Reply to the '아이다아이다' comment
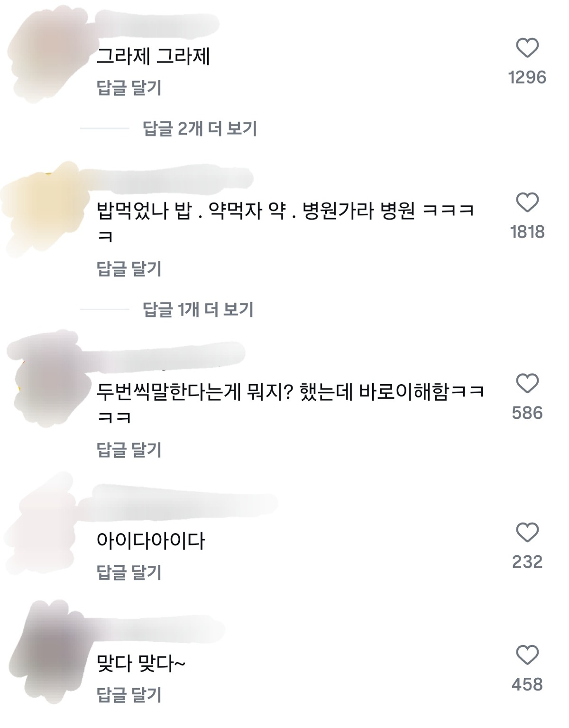The height and width of the screenshot is (728, 569). [129, 572]
